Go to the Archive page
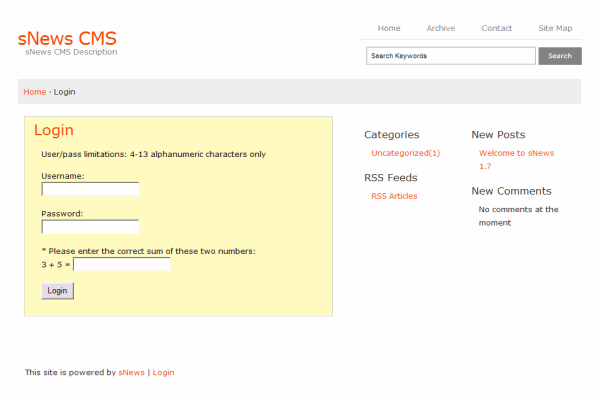Image resolution: width=600 pixels, height=400 pixels. tap(440, 28)
